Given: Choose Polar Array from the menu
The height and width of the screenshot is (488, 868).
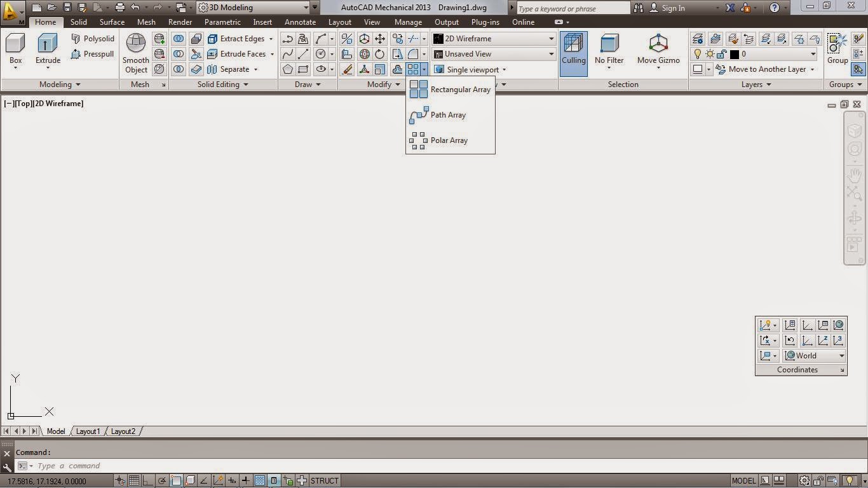Looking at the screenshot, I should [x=450, y=140].
